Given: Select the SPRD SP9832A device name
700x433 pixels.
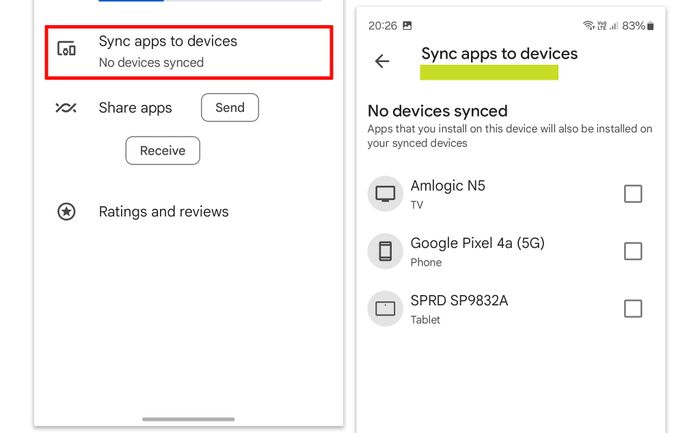Looking at the screenshot, I should coord(459,300).
